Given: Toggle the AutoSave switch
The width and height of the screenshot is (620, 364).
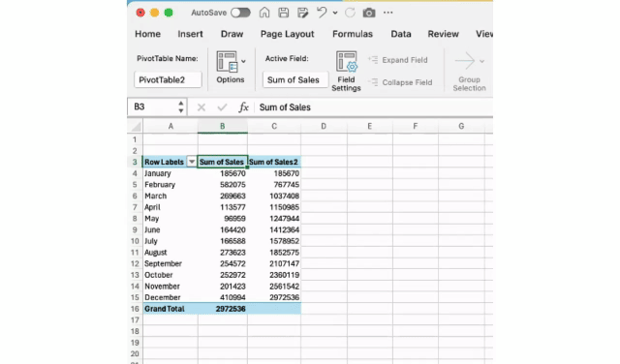Looking at the screenshot, I should 240,13.
